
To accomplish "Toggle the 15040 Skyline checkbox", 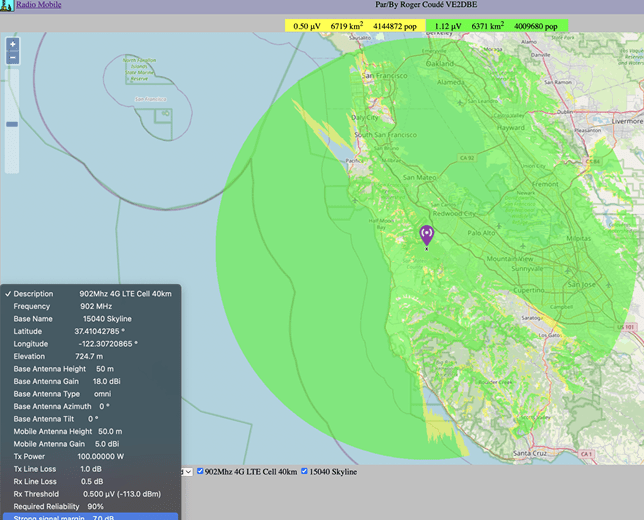I will tap(302, 471).
